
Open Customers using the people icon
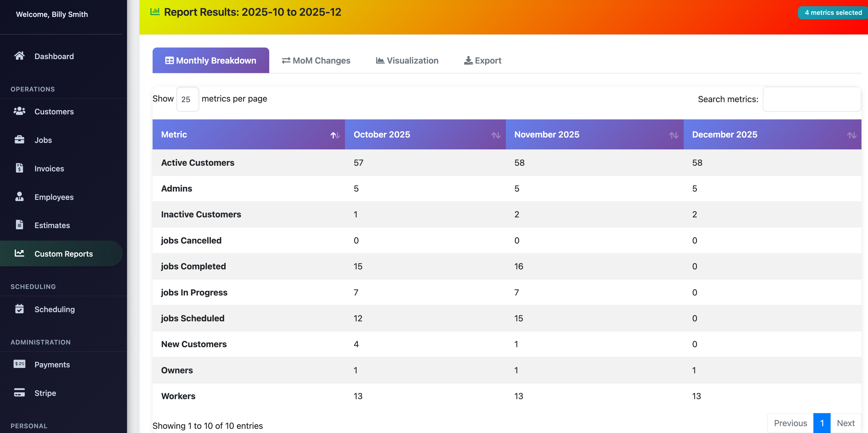(x=19, y=111)
